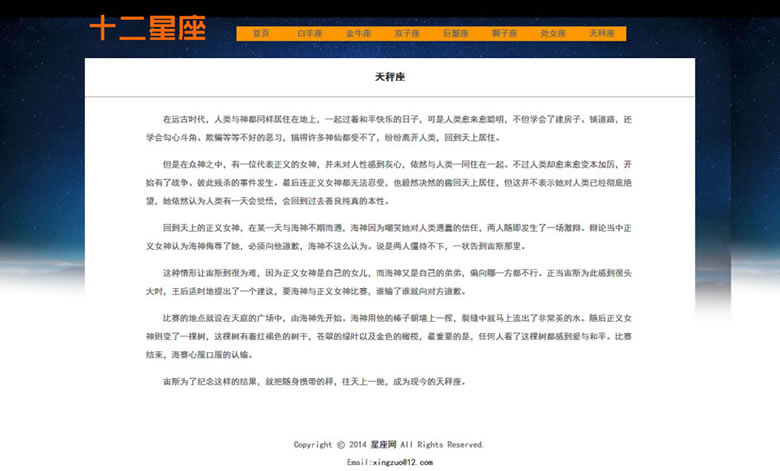Go to the 白羊座 page

click(310, 33)
